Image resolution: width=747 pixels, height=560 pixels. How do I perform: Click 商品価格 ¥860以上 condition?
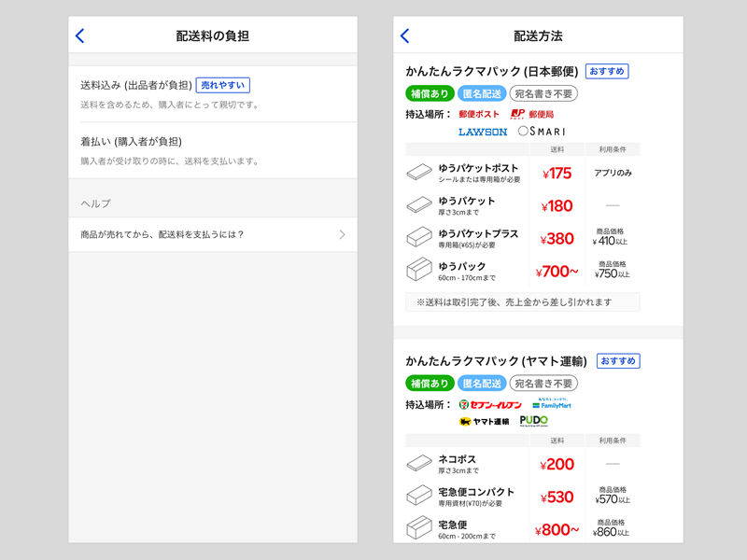(612, 527)
